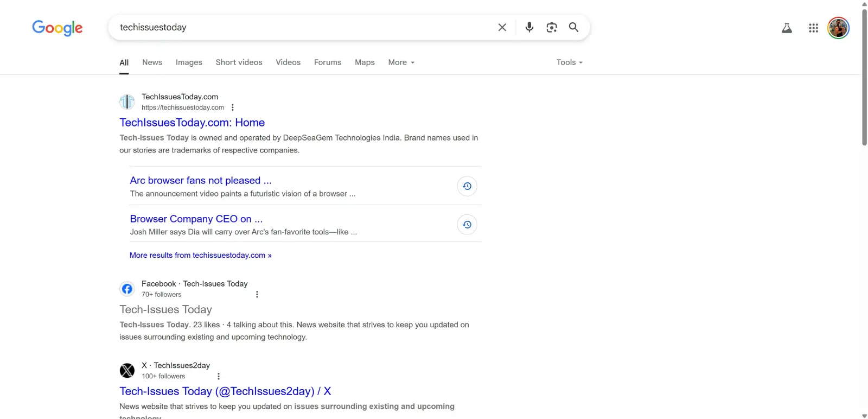Click the 100+ followers text

(x=163, y=376)
